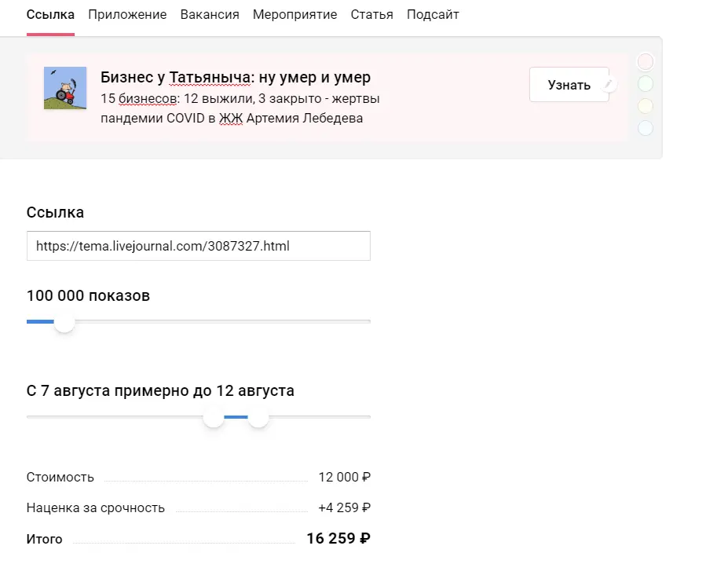Switch to the Ссылка tab
The image size is (728, 575).
(50, 15)
